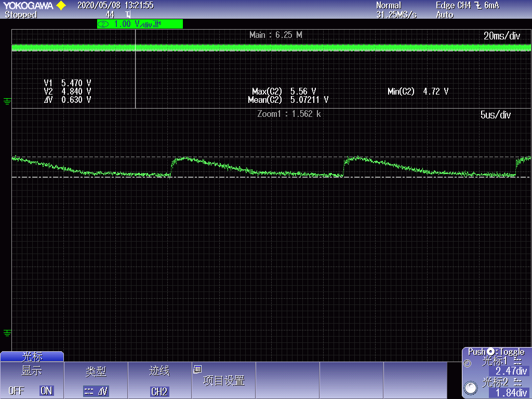Viewport: 532px width, 399px height.
Task: Click the upper ground reference marker
Action: click(x=7, y=101)
